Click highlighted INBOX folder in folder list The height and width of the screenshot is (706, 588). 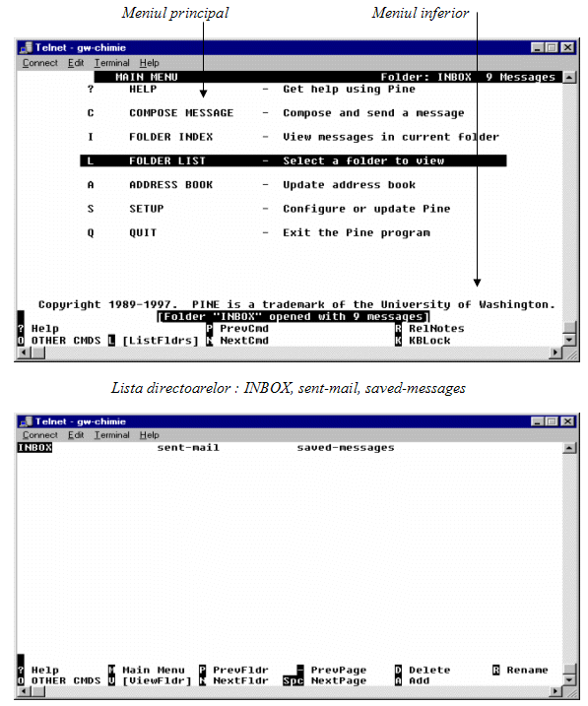(34, 448)
